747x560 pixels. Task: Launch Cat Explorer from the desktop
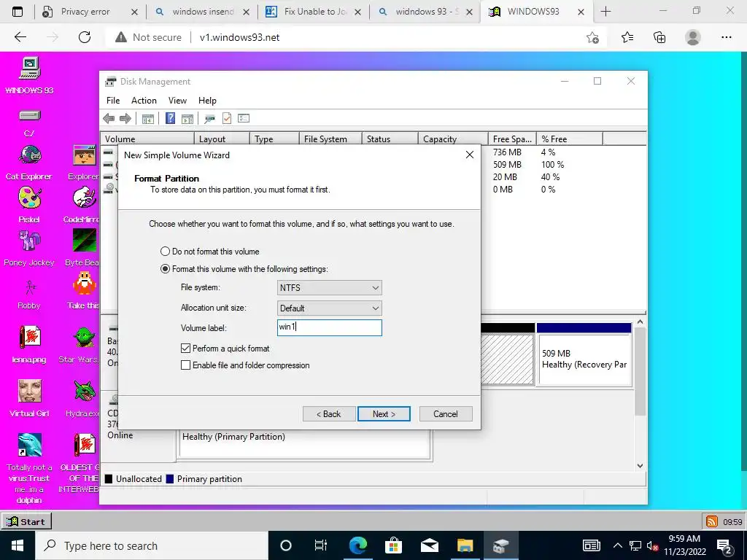click(x=29, y=163)
